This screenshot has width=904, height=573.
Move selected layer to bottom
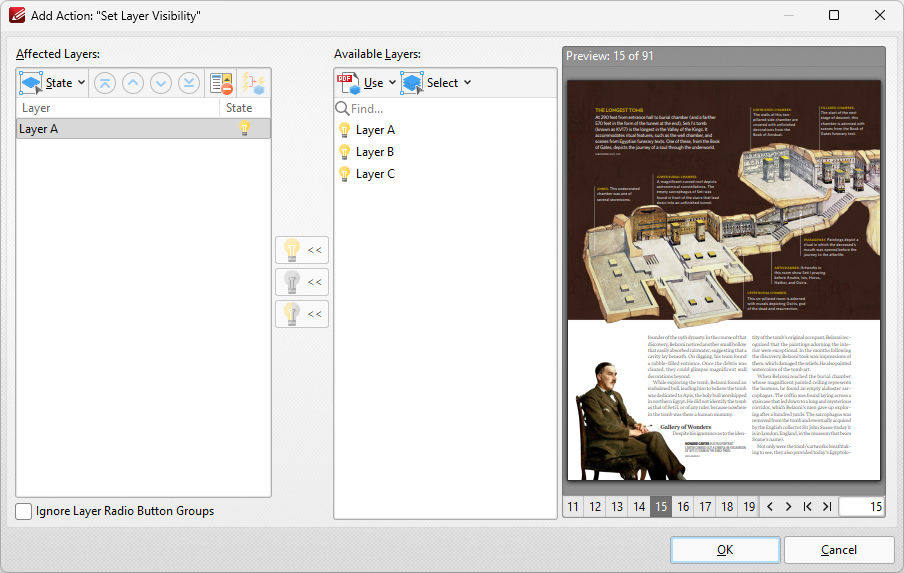[x=189, y=83]
